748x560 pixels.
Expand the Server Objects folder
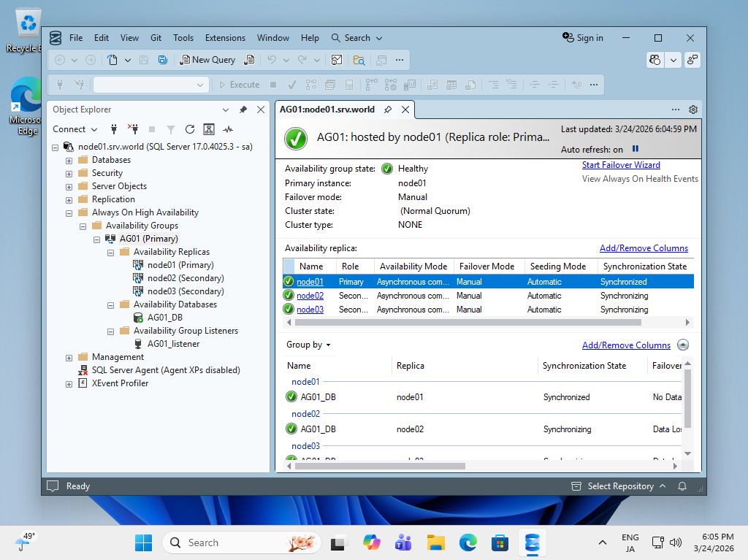(x=69, y=187)
